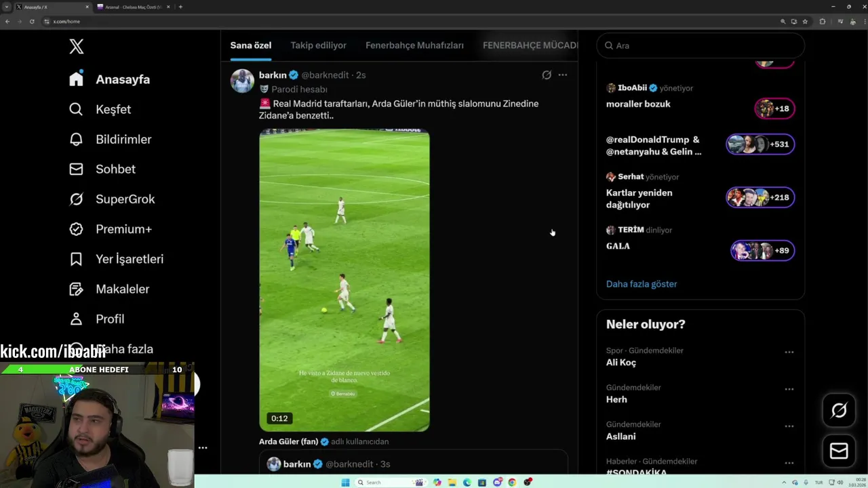The width and height of the screenshot is (868, 488).
Task: Click TUR language indicator in tray
Action: (x=818, y=482)
